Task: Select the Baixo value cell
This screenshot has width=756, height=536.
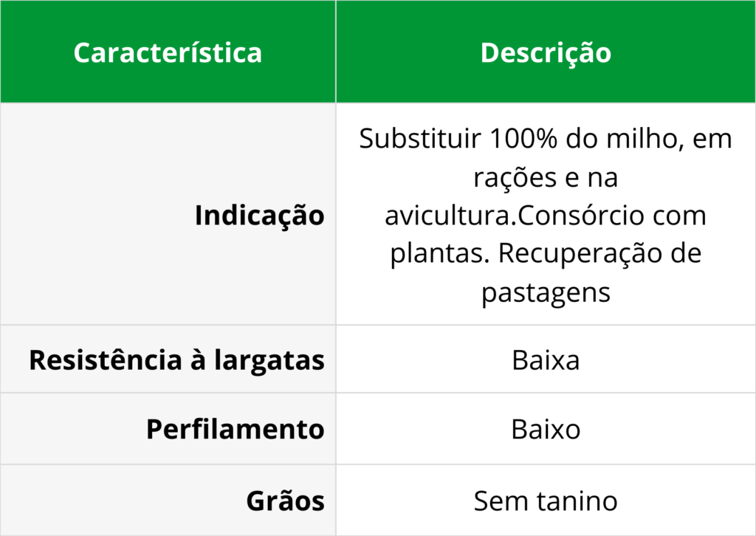Action: (x=546, y=429)
